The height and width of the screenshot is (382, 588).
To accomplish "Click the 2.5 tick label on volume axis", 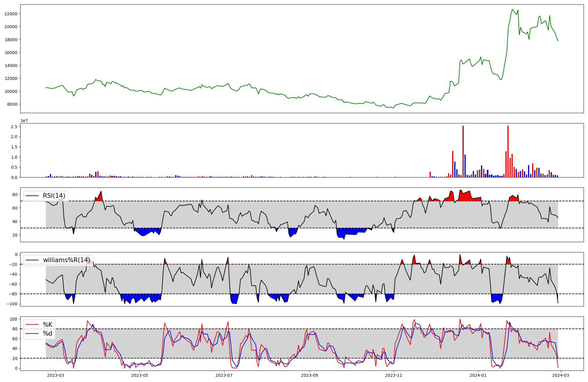I will coord(14,127).
